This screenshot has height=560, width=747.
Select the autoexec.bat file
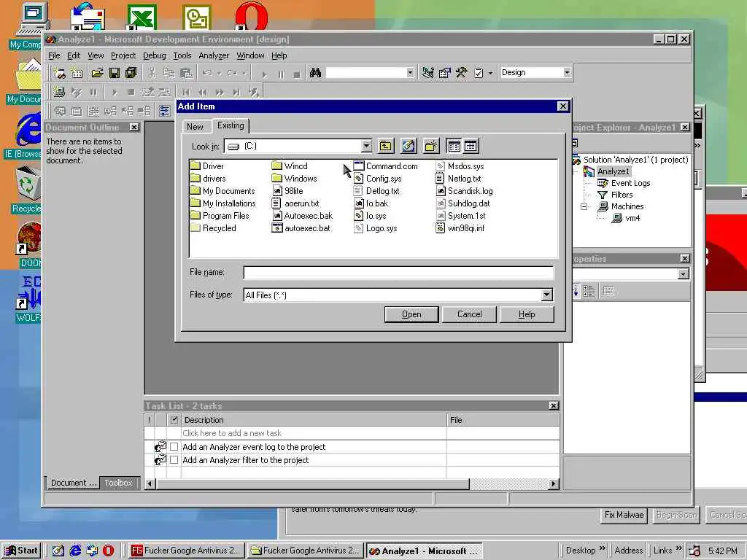coord(301,228)
